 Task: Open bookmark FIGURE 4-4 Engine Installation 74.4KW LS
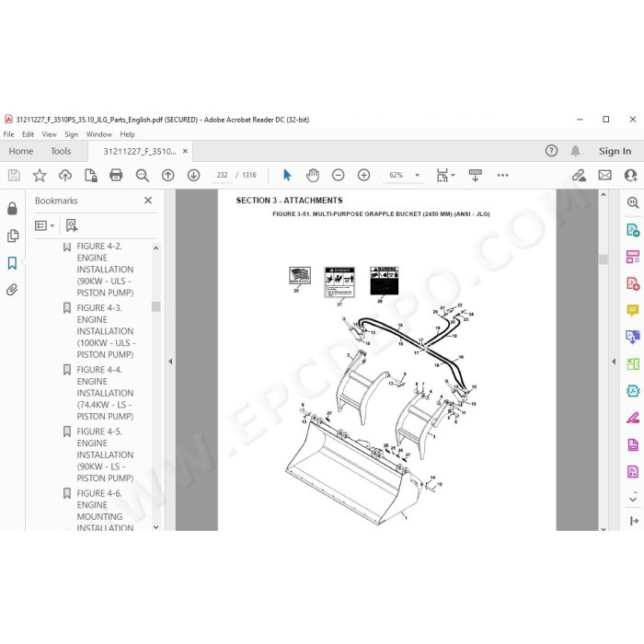(x=105, y=393)
